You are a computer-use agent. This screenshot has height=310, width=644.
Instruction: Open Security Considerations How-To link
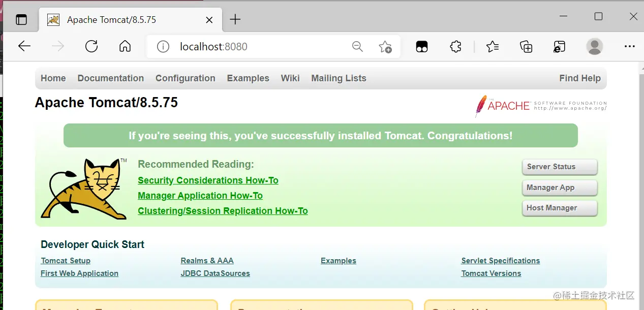pos(208,180)
